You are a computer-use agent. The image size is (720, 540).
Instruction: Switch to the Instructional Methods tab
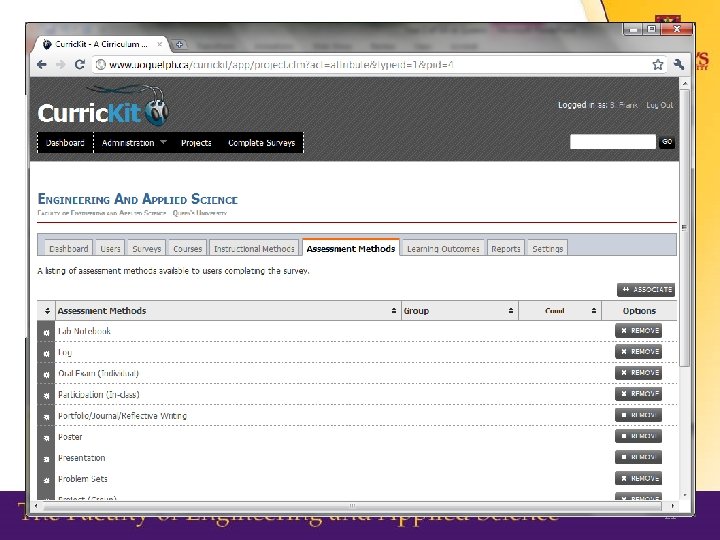click(254, 248)
